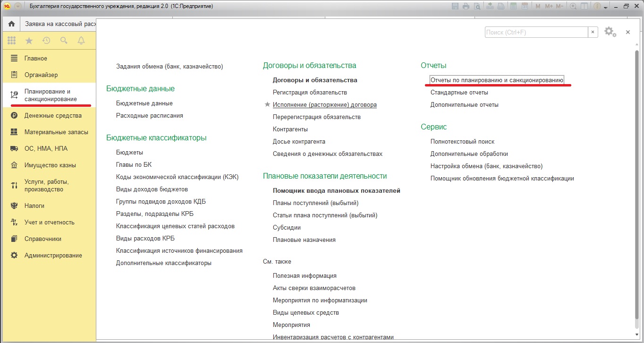Screen dimensions: 644x343
Task: Open the sections menu grid icon
Action: [12, 41]
